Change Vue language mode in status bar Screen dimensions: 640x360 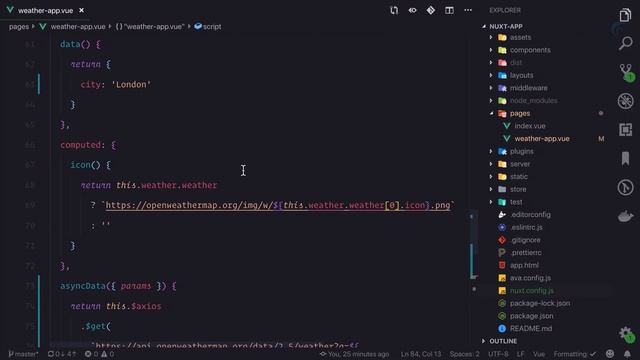click(539, 354)
